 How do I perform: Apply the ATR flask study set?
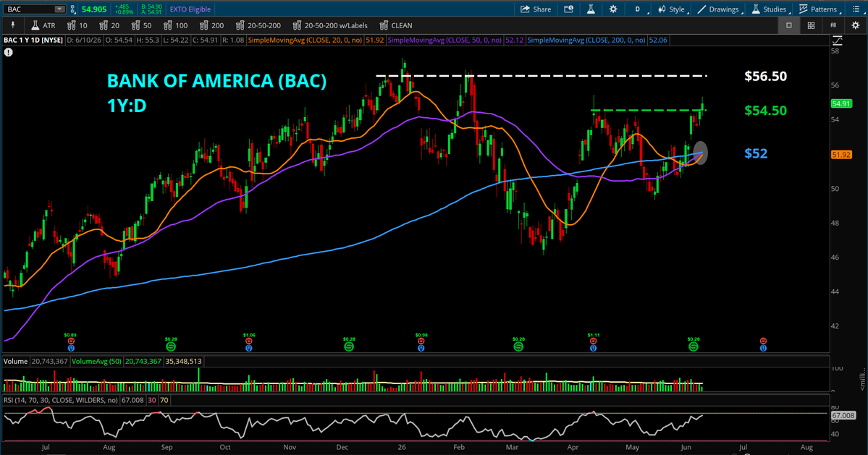click(x=43, y=25)
